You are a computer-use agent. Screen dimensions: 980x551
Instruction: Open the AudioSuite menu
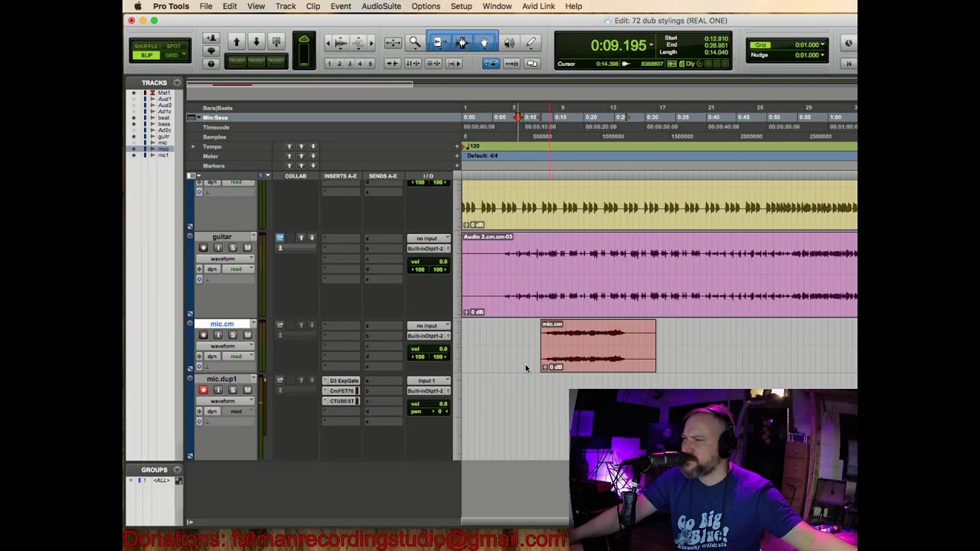point(381,6)
